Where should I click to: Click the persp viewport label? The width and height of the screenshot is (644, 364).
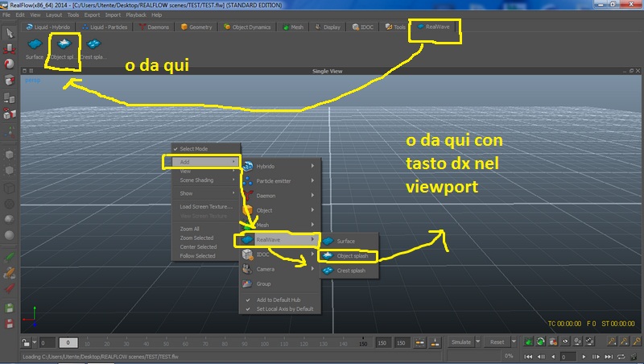pyautogui.click(x=33, y=80)
